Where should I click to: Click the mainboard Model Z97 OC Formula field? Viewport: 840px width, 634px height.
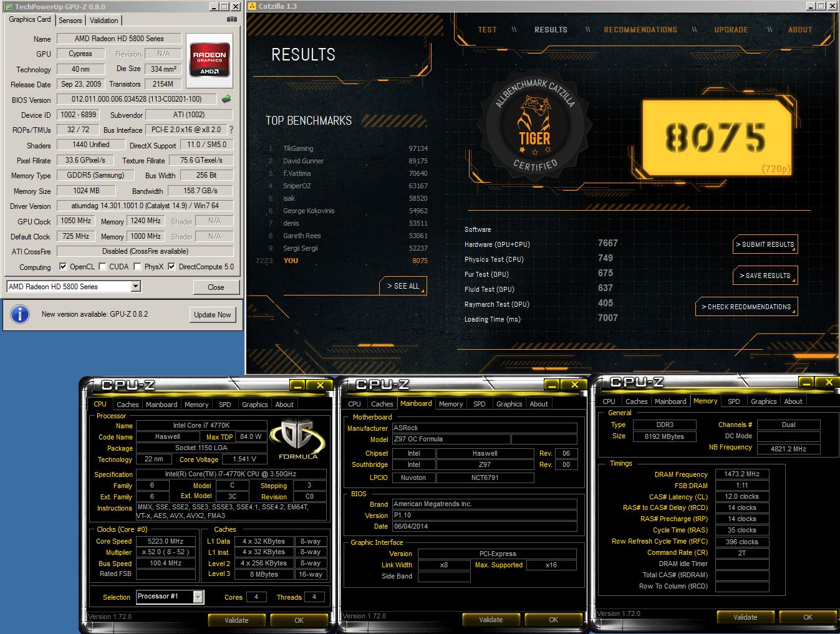(450, 439)
